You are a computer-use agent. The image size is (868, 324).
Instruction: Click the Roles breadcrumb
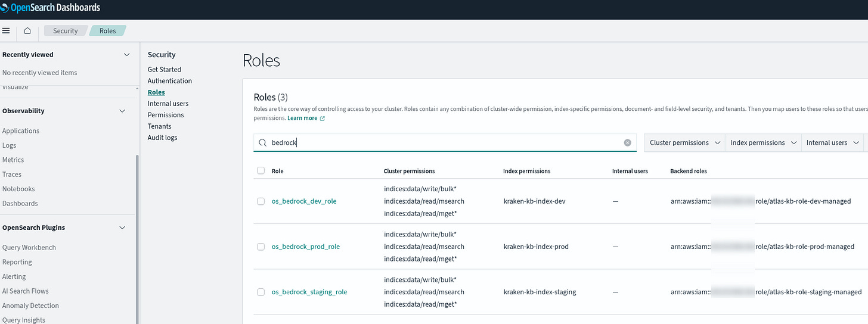tap(108, 31)
